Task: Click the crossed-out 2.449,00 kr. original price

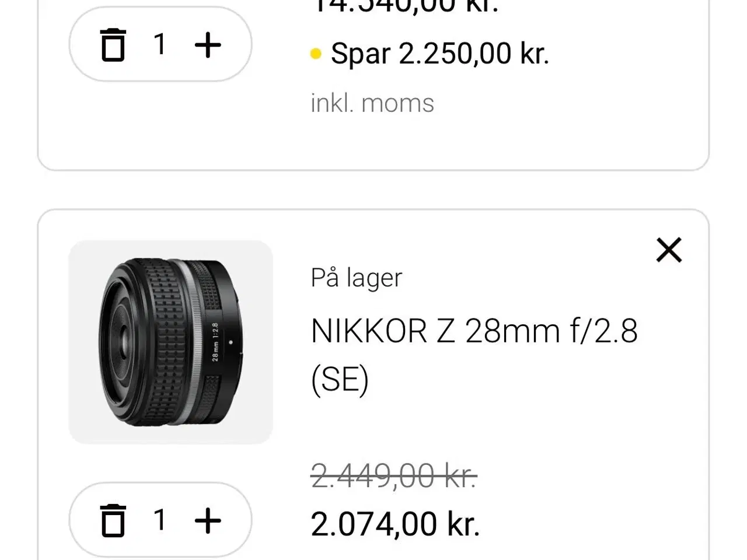Action: tap(393, 477)
